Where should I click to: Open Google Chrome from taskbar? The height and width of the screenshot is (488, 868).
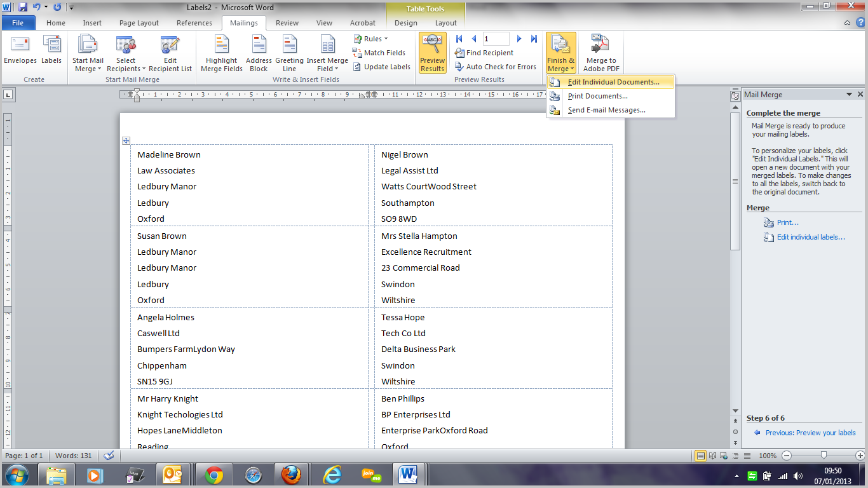(214, 475)
